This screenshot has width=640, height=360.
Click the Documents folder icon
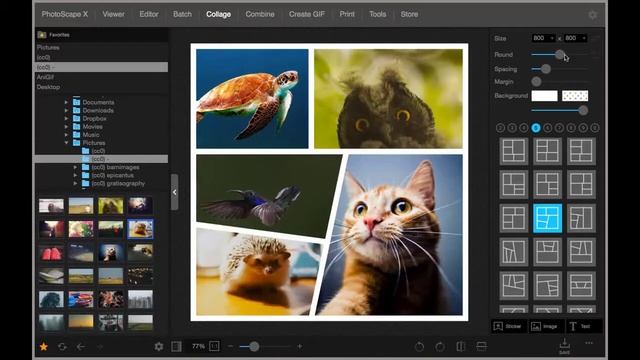(76, 102)
